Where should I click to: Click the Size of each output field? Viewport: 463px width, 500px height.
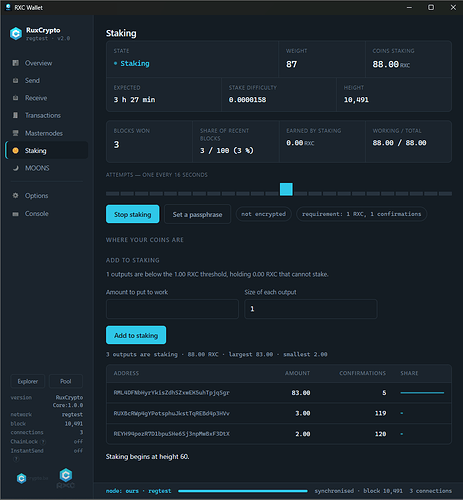[311, 309]
